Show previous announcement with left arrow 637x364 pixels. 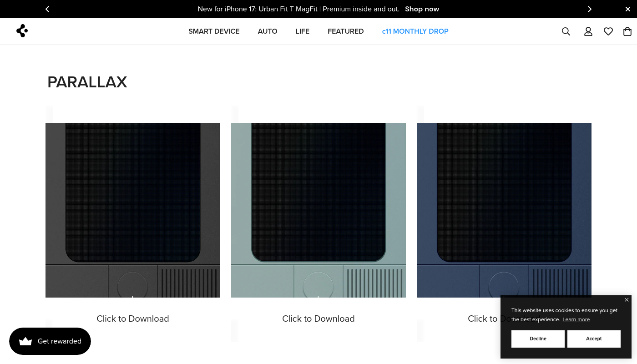coord(47,9)
